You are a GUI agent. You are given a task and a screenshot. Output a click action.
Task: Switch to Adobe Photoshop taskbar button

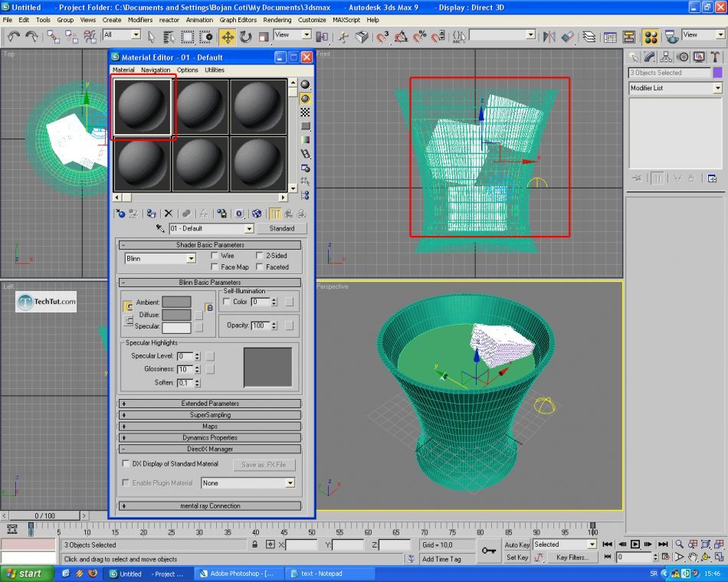pyautogui.click(x=238, y=574)
